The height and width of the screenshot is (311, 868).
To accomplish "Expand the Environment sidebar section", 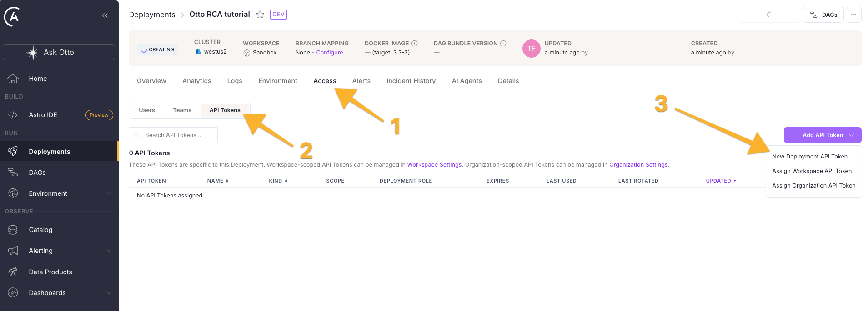I will [x=109, y=193].
